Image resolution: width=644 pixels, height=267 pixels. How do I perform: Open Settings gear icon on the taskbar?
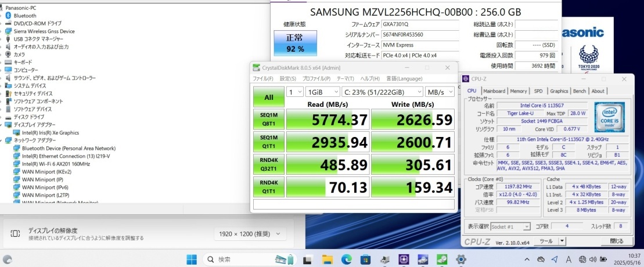coord(461,259)
